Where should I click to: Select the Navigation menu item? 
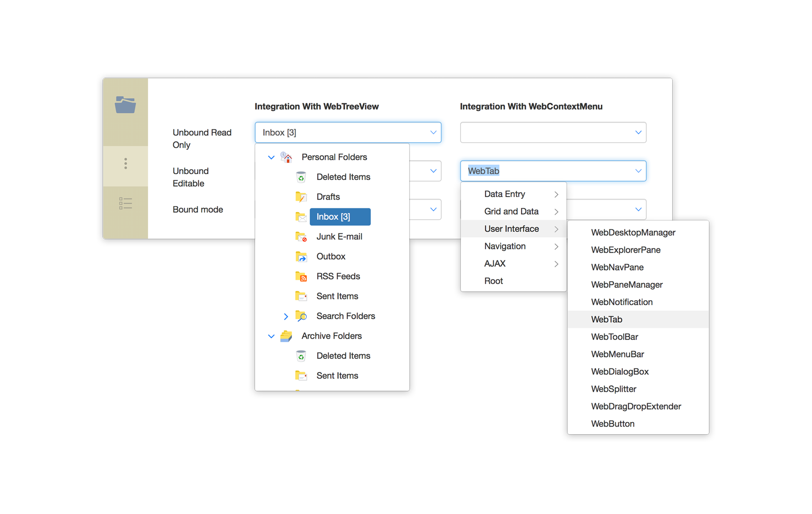[x=505, y=246]
